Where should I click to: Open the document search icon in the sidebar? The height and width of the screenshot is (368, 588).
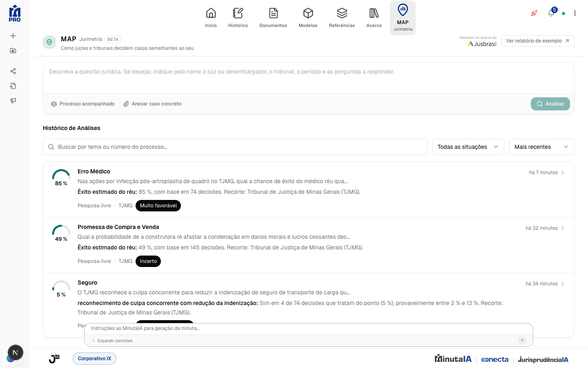[x=13, y=86]
